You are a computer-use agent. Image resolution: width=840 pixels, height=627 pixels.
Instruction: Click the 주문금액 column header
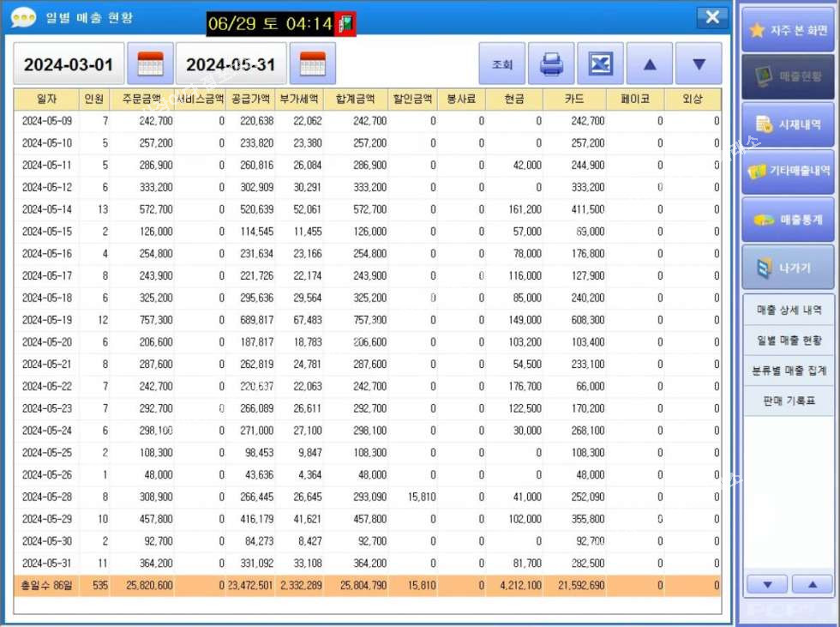(142, 99)
